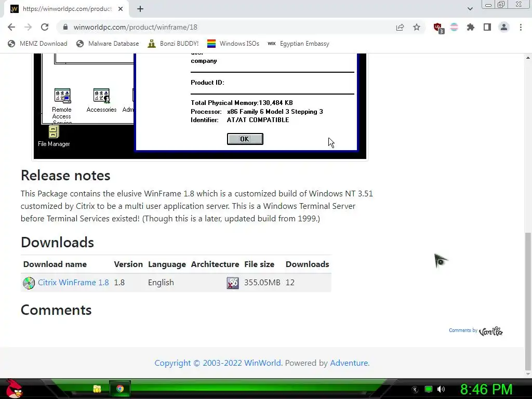Click the x86 architecture icon
The width and height of the screenshot is (532, 399).
tap(233, 283)
